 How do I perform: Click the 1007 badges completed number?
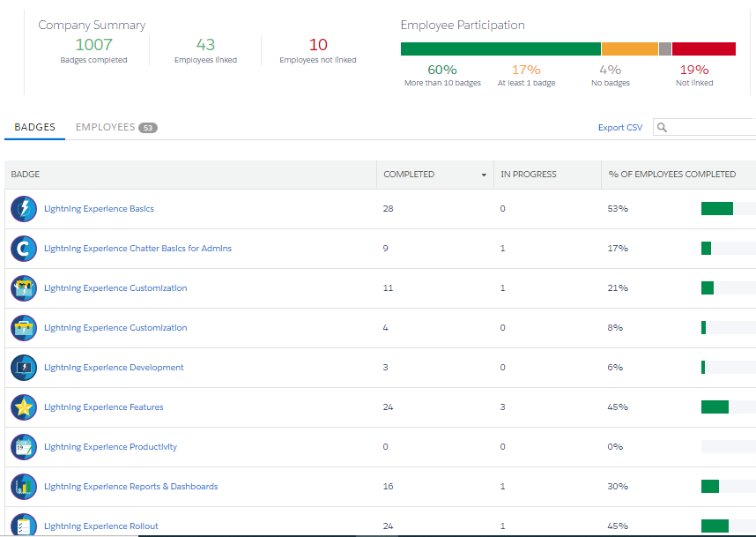[x=93, y=44]
